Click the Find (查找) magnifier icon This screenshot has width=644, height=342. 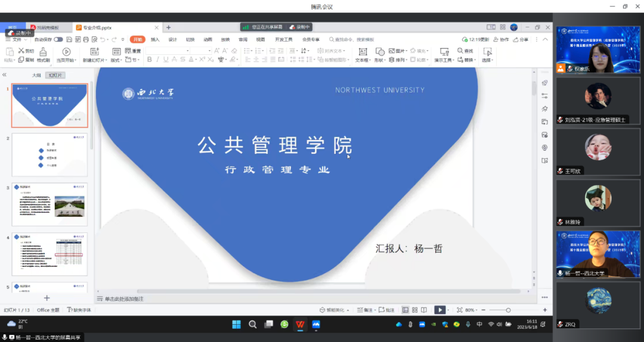point(459,51)
